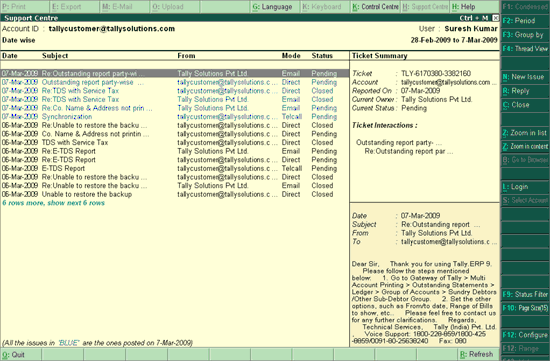Screen dimensions: 550x361
Task: Select the F3: Group by option
Action: point(525,35)
